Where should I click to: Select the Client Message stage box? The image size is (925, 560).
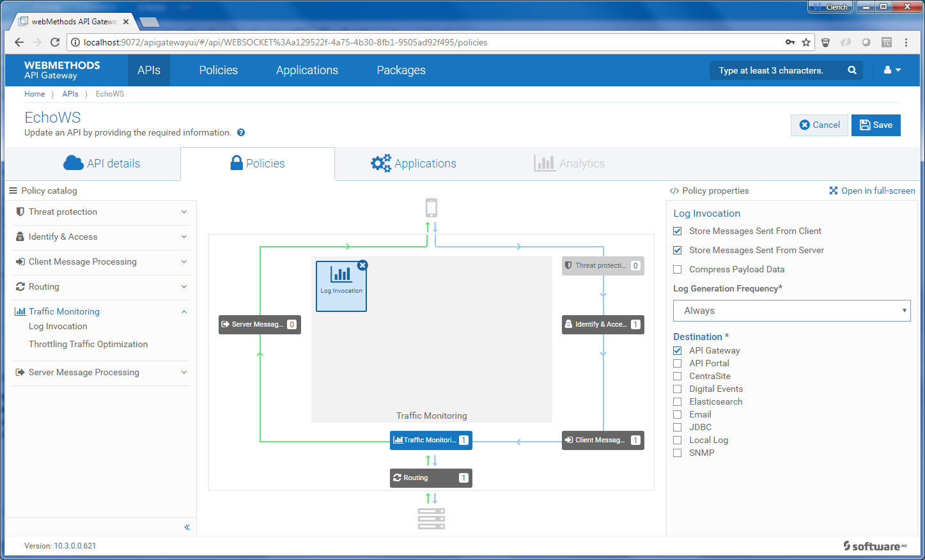[603, 440]
